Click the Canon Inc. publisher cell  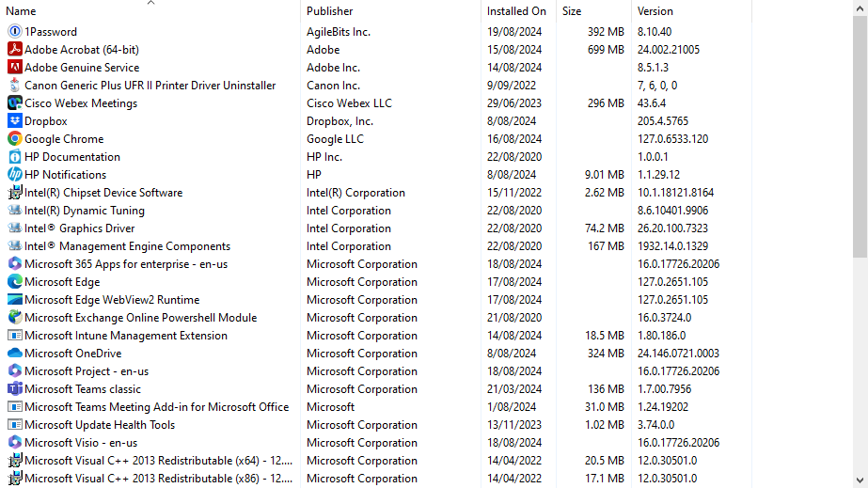tap(333, 86)
